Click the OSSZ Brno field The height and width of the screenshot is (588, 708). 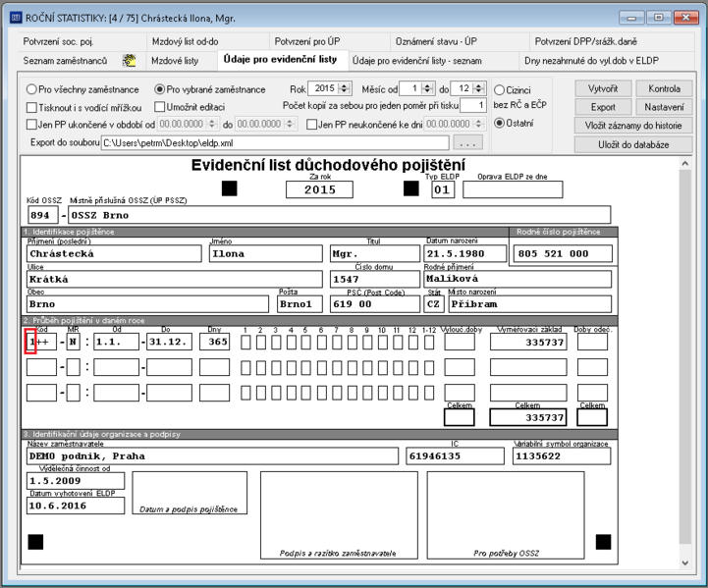tap(340, 215)
